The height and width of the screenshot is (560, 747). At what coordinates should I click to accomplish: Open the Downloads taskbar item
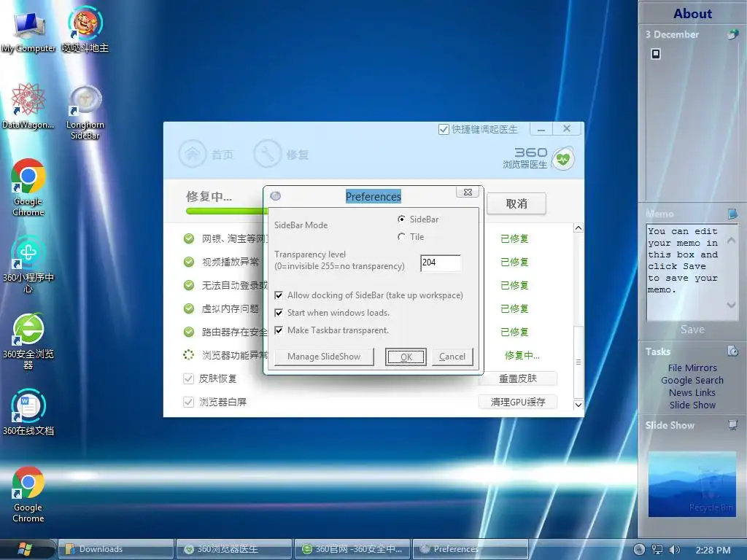pos(116,549)
